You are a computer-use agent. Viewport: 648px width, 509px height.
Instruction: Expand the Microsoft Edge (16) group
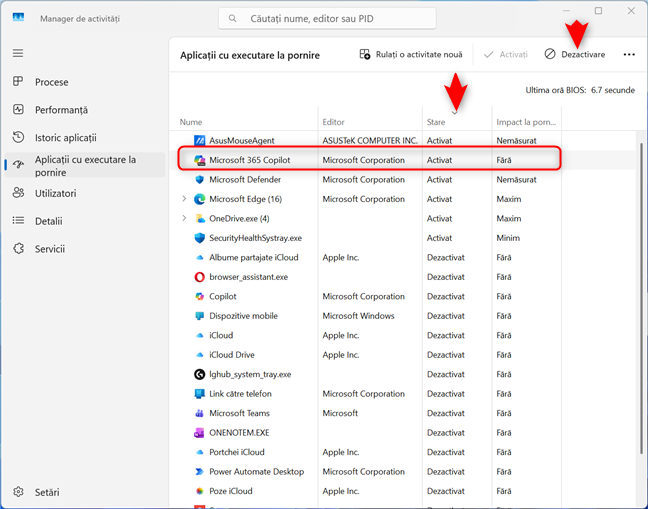tap(184, 199)
